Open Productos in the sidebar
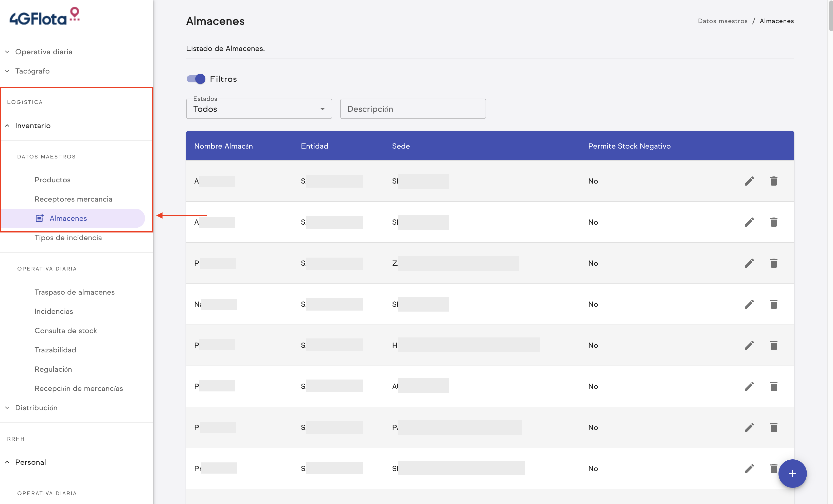Screen dimensions: 833x504 tap(52, 180)
